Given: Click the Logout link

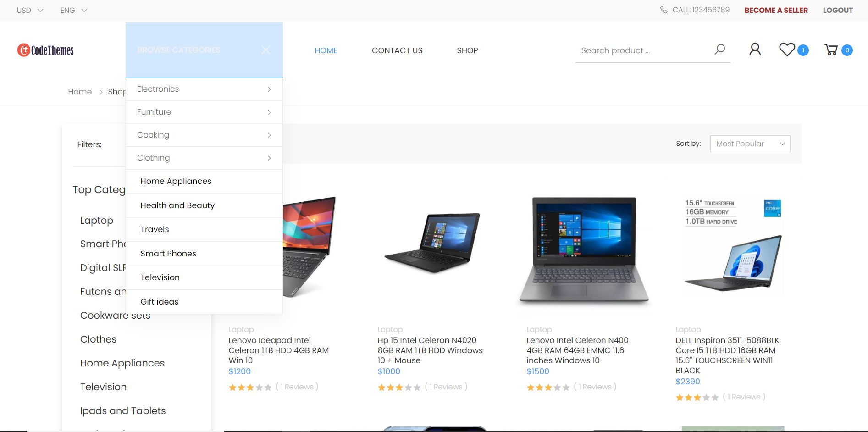Looking at the screenshot, I should [838, 10].
